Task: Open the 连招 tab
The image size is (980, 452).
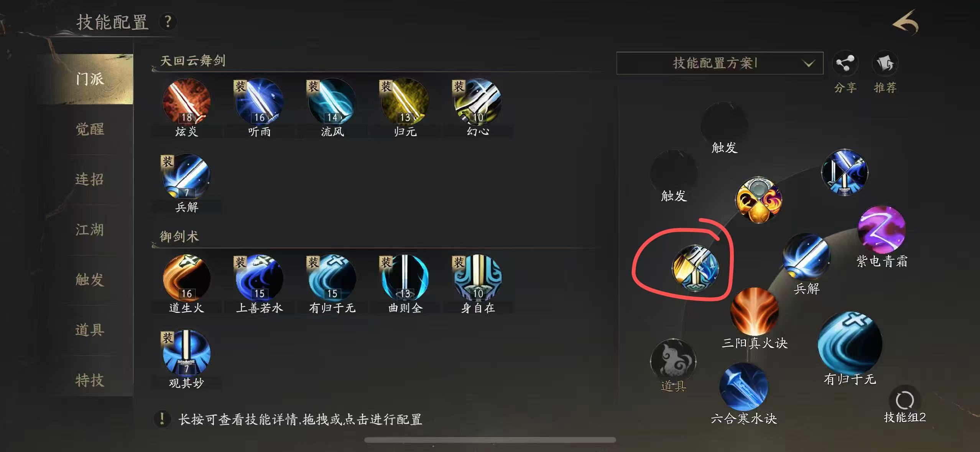Action: point(90,179)
